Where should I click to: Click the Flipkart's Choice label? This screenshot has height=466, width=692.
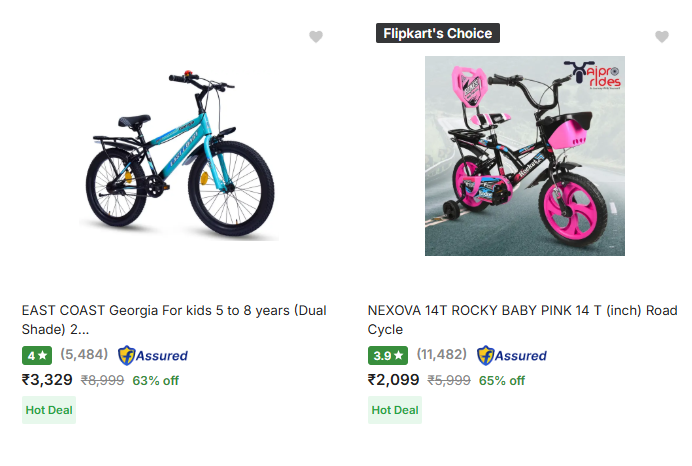tap(437, 33)
